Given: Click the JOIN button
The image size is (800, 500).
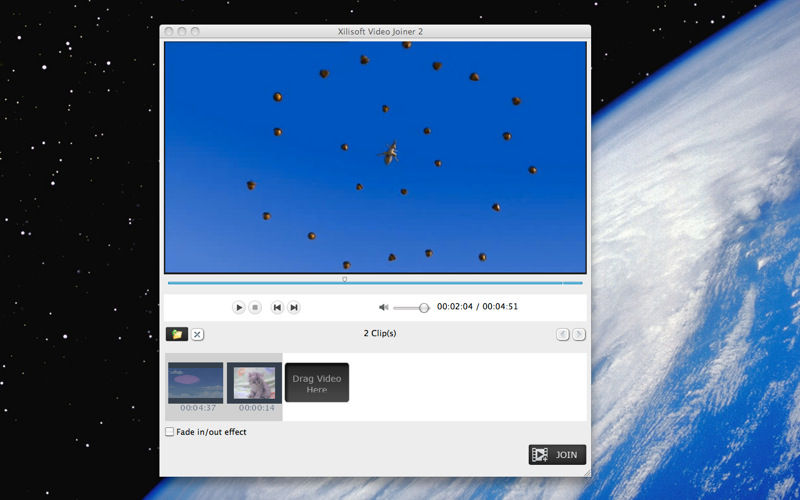Looking at the screenshot, I should coord(557,455).
